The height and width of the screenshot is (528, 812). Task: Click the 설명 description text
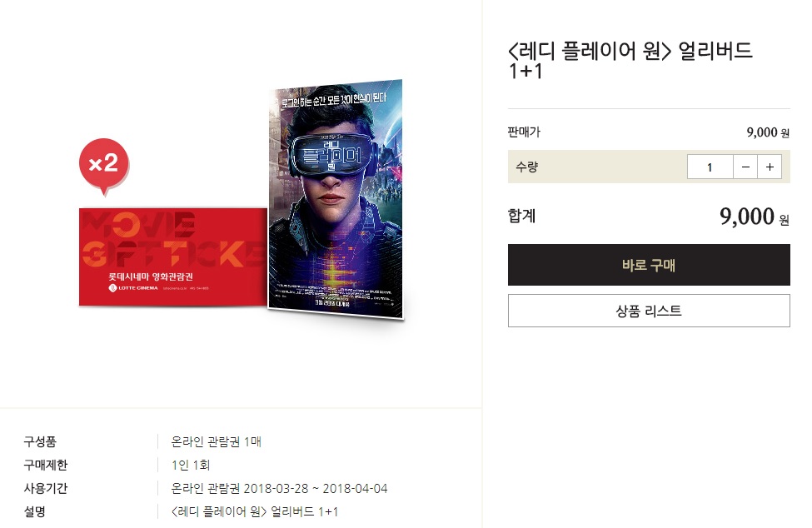(x=255, y=511)
